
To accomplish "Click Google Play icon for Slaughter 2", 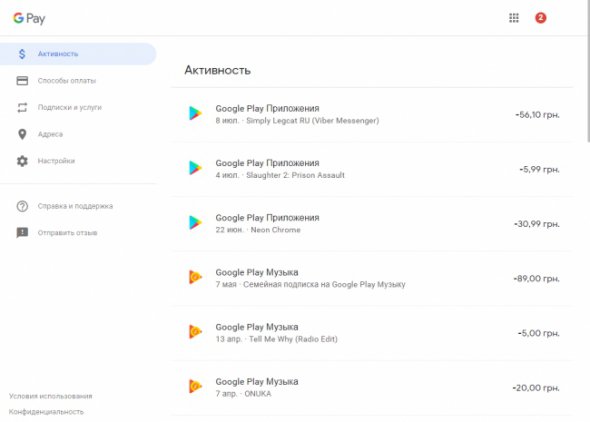I will 195,168.
